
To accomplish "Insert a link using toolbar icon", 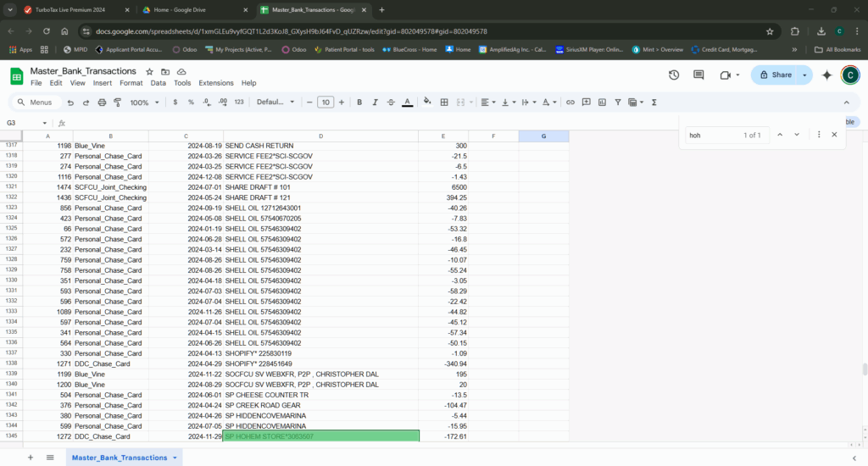I will (570, 103).
